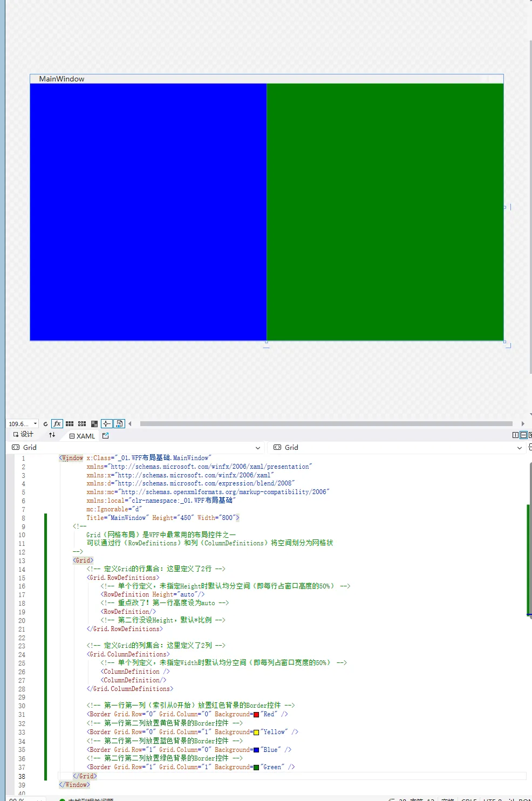Image resolution: width=532 pixels, height=801 pixels.
Task: Click the "Green" value on line 37
Action: (272, 767)
